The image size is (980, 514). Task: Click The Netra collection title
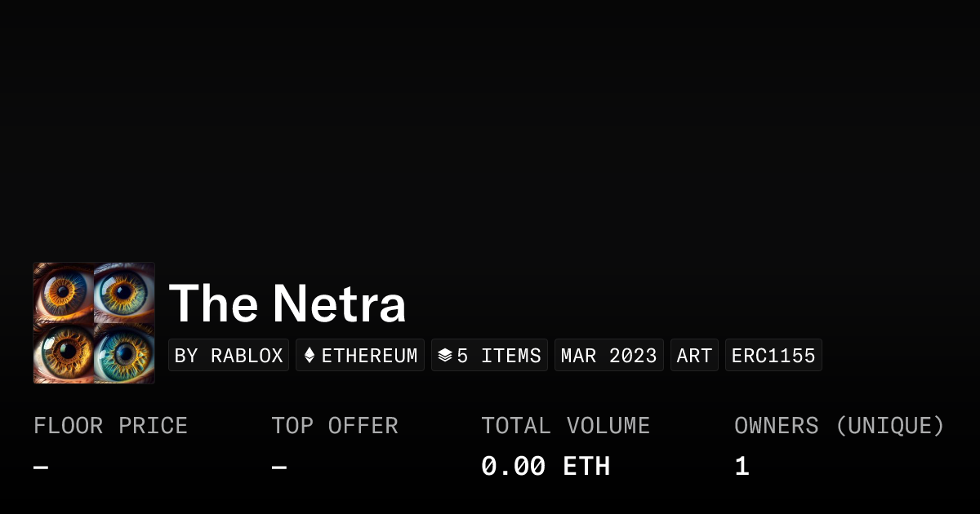click(288, 303)
